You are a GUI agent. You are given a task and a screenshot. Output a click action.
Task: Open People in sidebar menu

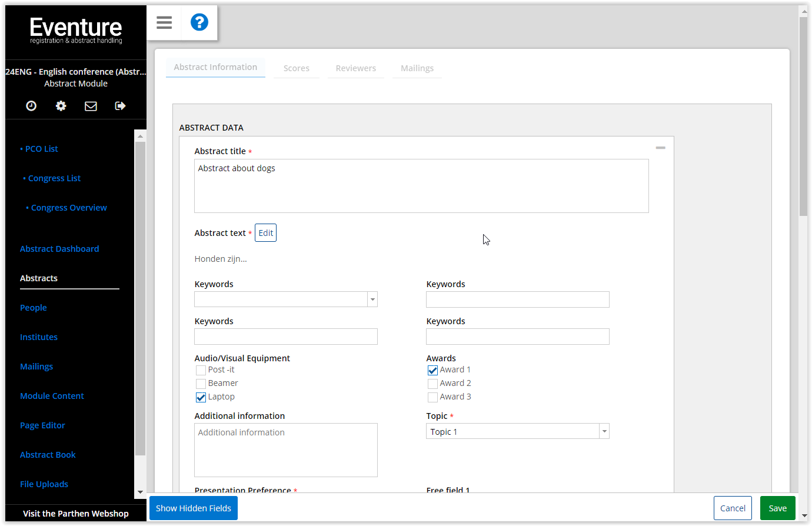pos(34,308)
